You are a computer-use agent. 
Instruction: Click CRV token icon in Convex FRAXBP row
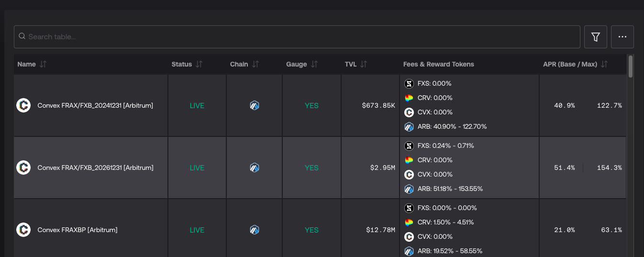(409, 223)
